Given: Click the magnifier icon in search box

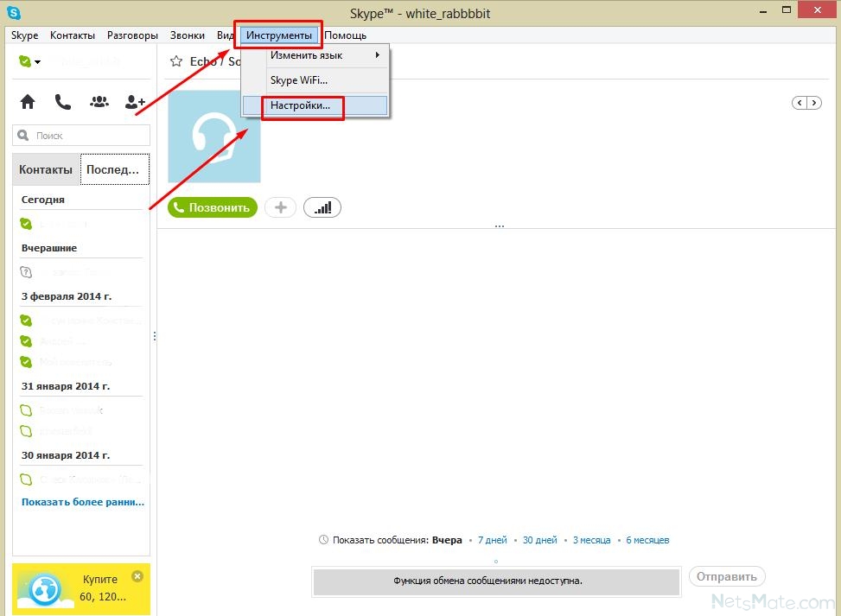Looking at the screenshot, I should pos(23,135).
